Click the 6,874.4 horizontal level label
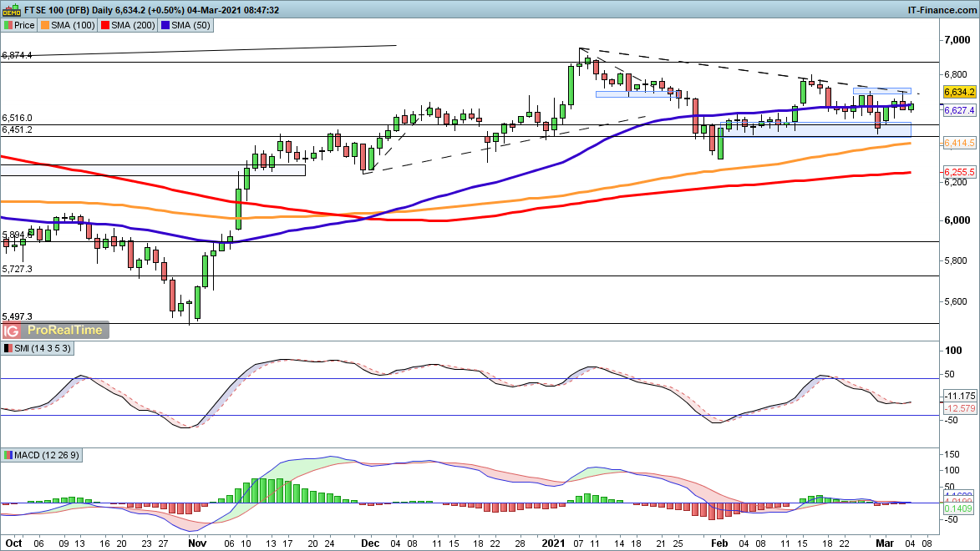 18,55
